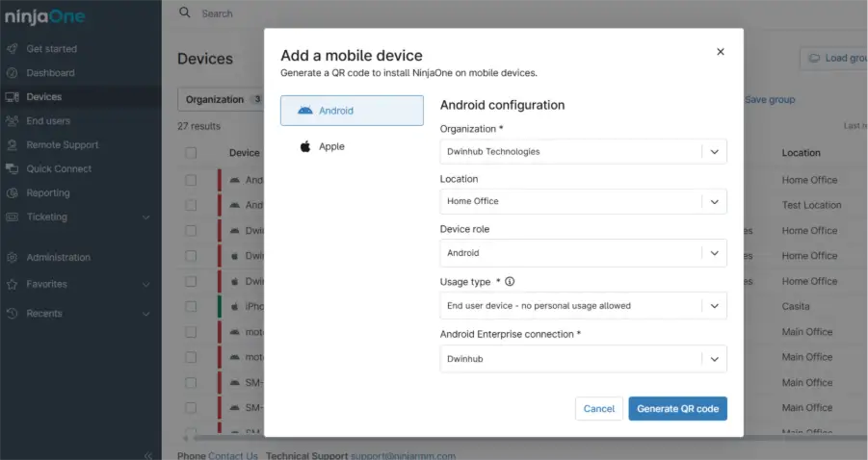
Task: Tick checkbox for second SM- device row
Action: pos(191,408)
